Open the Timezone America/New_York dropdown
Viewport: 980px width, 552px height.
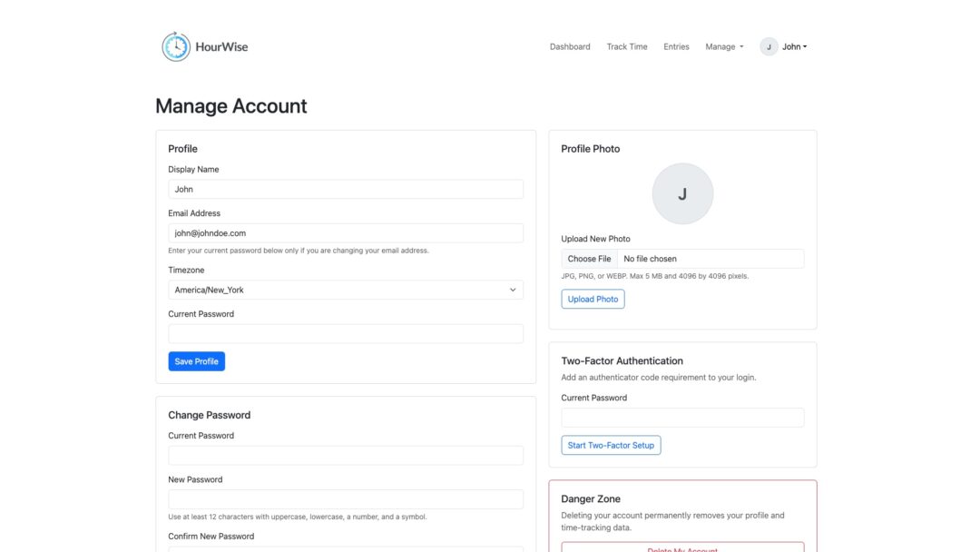pos(346,290)
